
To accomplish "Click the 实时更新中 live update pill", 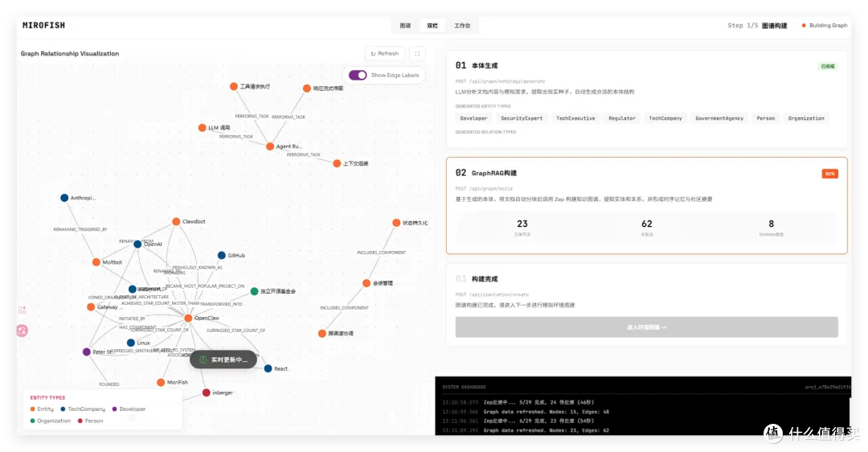I will [x=223, y=360].
